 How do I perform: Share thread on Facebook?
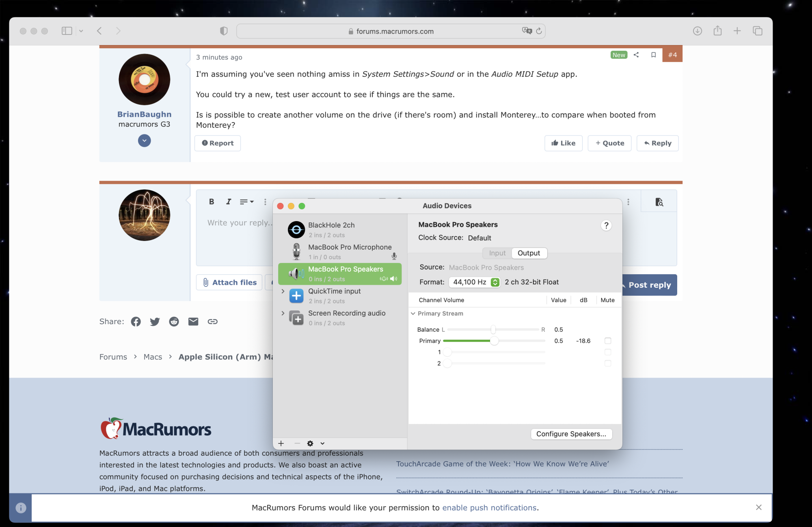coord(136,322)
